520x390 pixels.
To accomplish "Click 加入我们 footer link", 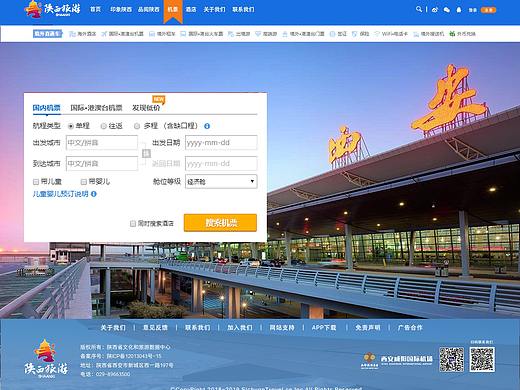I will [240, 328].
